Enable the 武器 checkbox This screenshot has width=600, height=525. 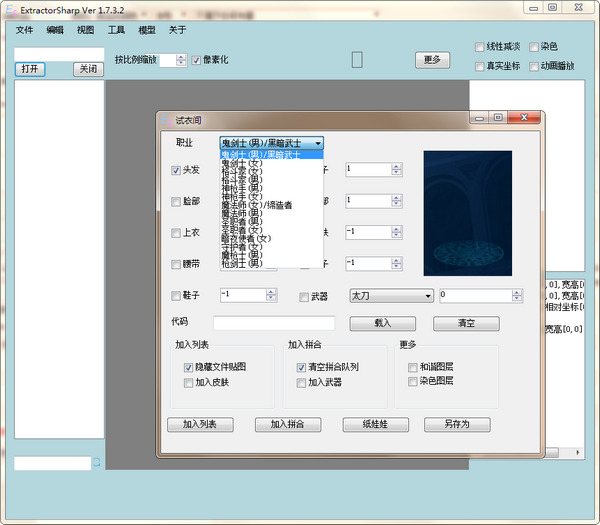coord(304,297)
